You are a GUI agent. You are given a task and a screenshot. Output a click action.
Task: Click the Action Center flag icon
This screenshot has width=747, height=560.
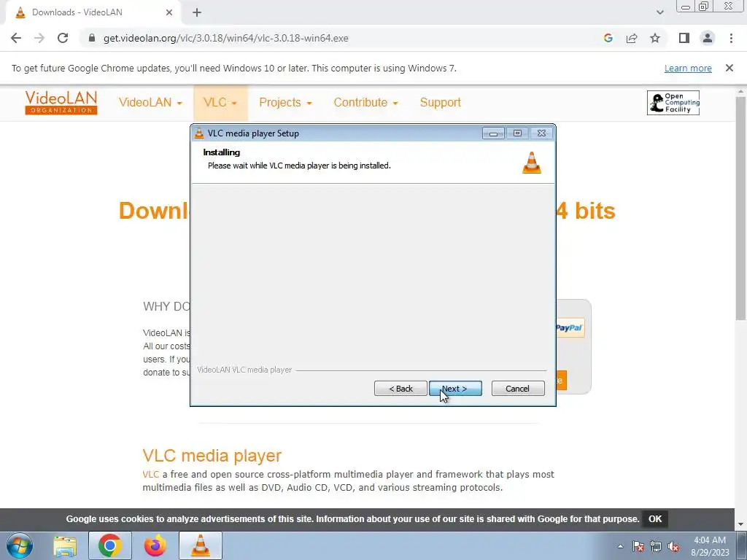pos(638,546)
